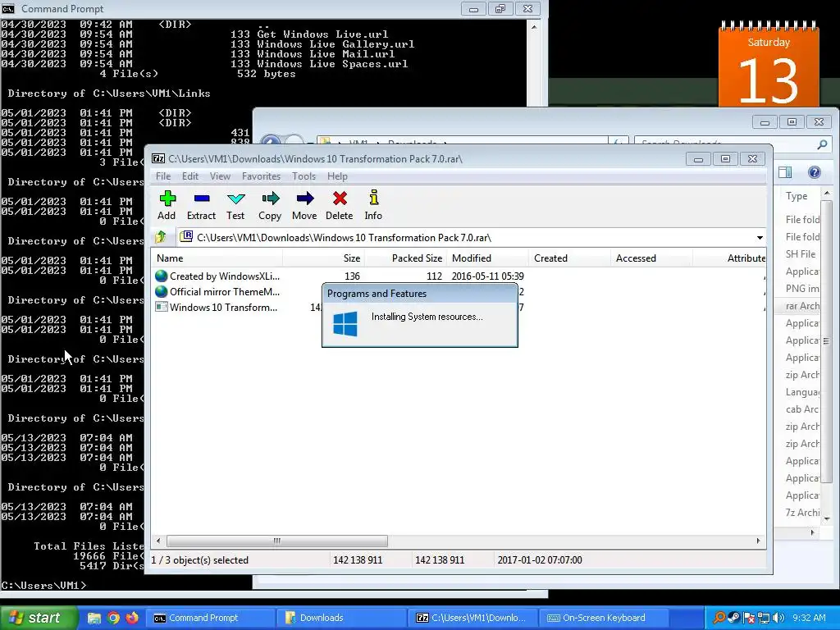Switch to Downloads taskbar button
Viewport: 840px width, 630px height.
tap(341, 618)
